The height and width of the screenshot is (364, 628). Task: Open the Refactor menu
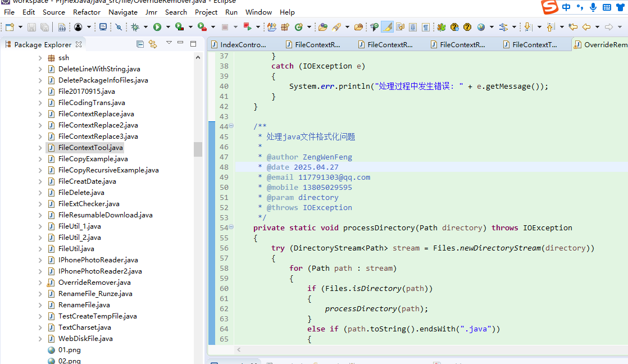87,12
